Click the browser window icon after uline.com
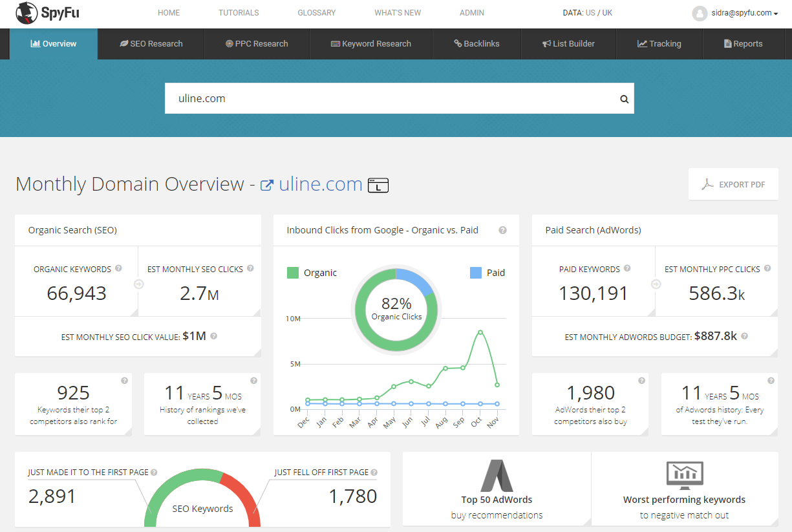 378,186
